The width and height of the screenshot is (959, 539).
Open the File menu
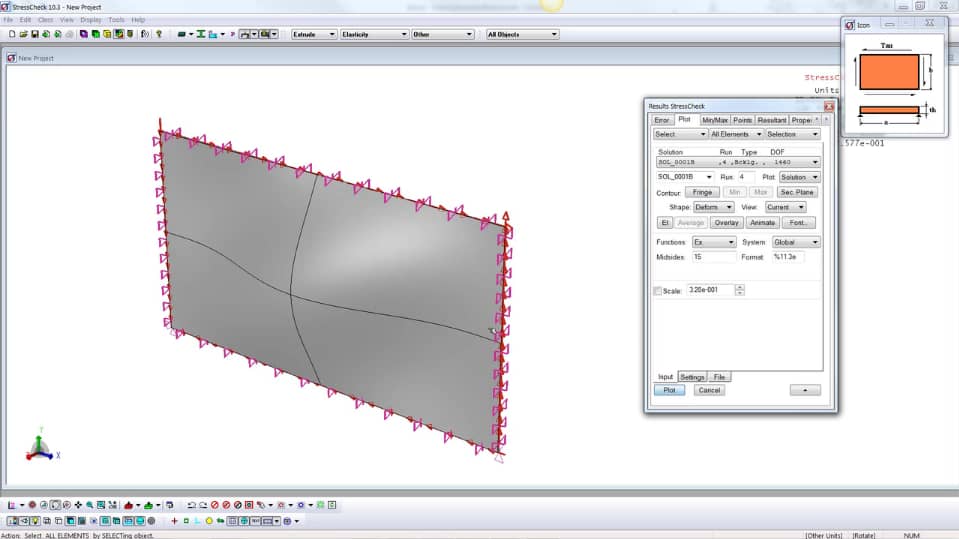tap(8, 20)
